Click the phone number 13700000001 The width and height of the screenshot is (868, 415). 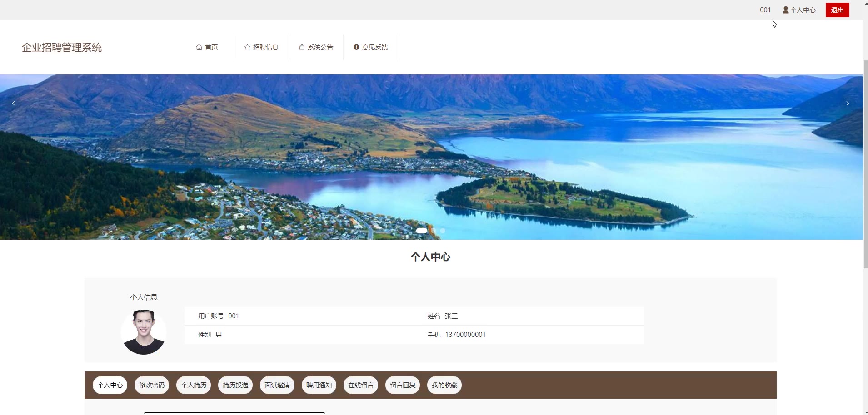(465, 335)
